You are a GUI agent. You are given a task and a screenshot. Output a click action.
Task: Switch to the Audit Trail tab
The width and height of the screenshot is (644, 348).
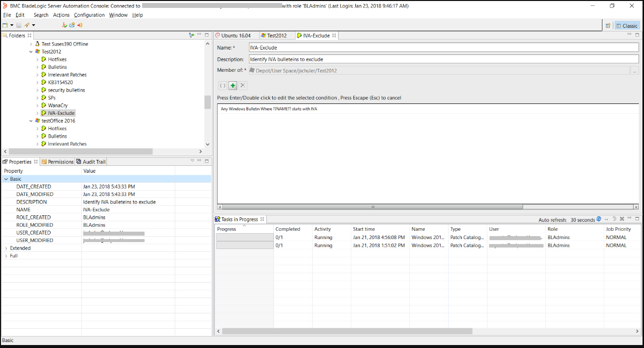(x=91, y=162)
